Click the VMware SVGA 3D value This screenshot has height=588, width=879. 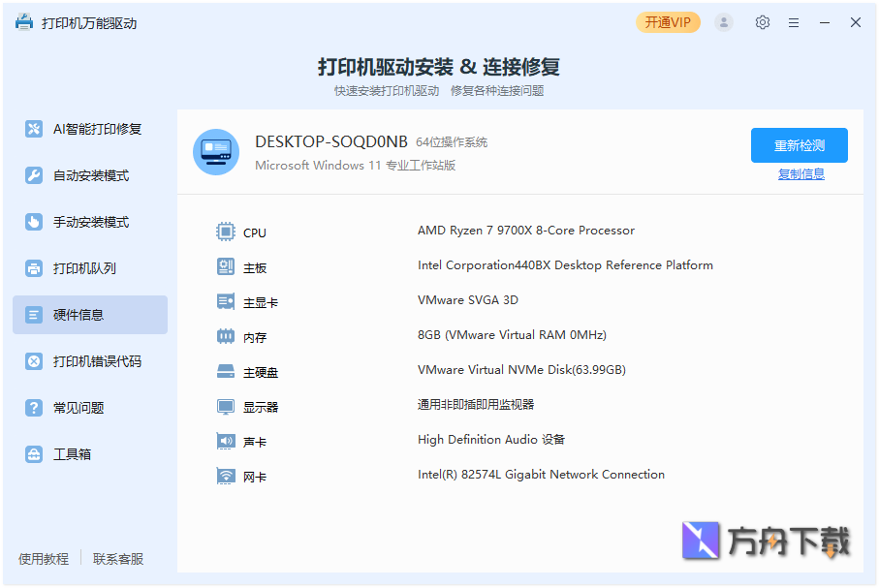(x=467, y=300)
